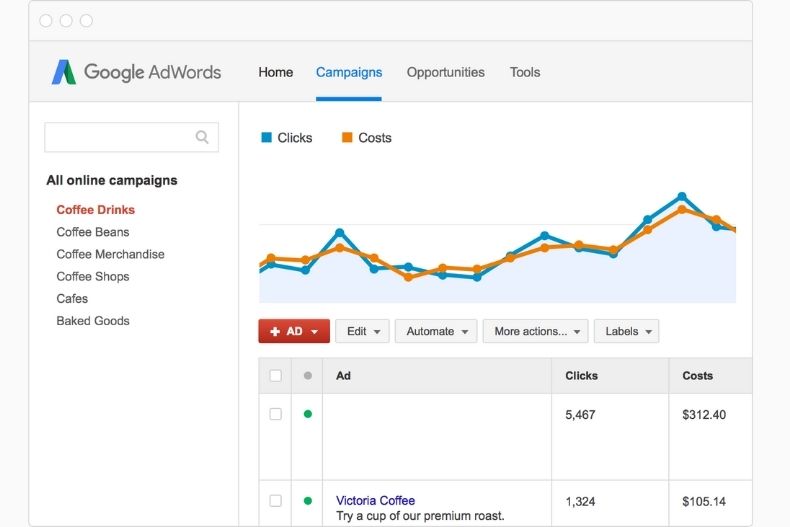This screenshot has width=790, height=527.
Task: Click into the campaign search field
Action: [x=131, y=137]
